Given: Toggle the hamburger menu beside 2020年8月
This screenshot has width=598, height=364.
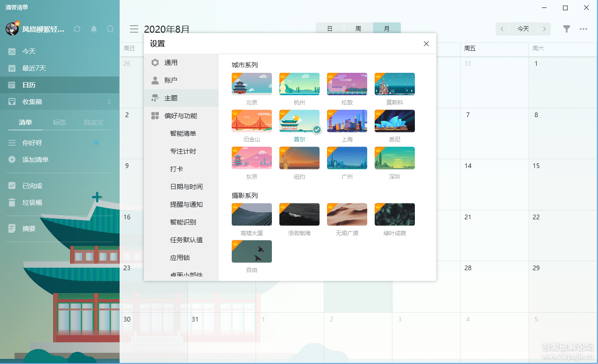Looking at the screenshot, I should coord(134,29).
